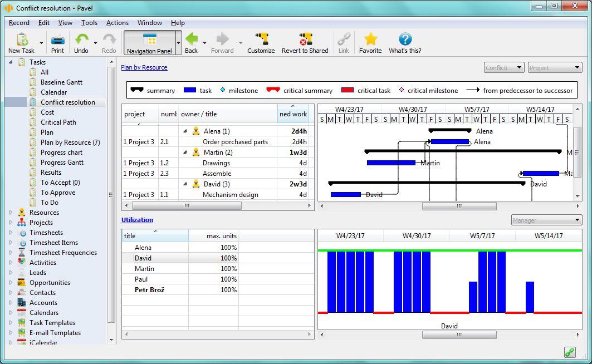Expand the Resources tree node
The width and height of the screenshot is (592, 364).
point(11,213)
